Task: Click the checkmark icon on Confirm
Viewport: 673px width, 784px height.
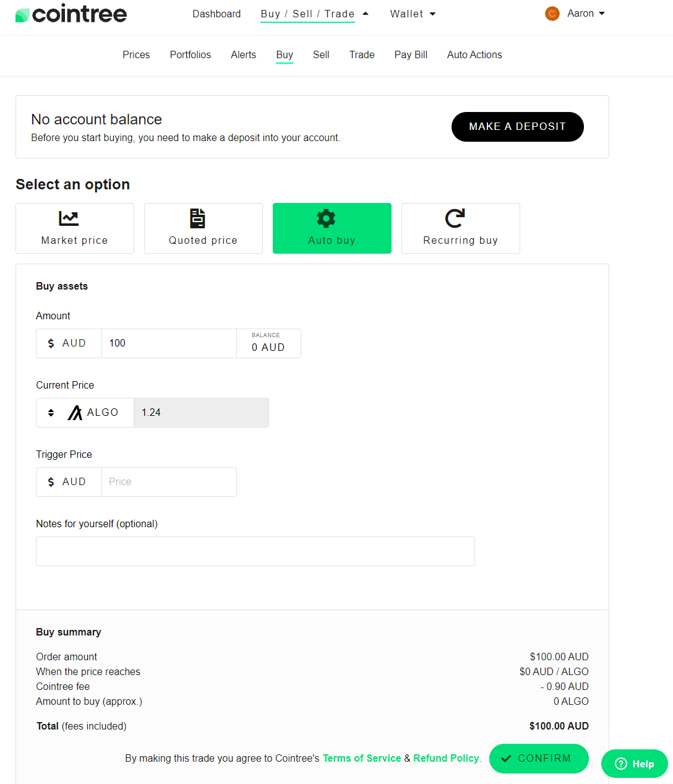Action: [x=506, y=759]
